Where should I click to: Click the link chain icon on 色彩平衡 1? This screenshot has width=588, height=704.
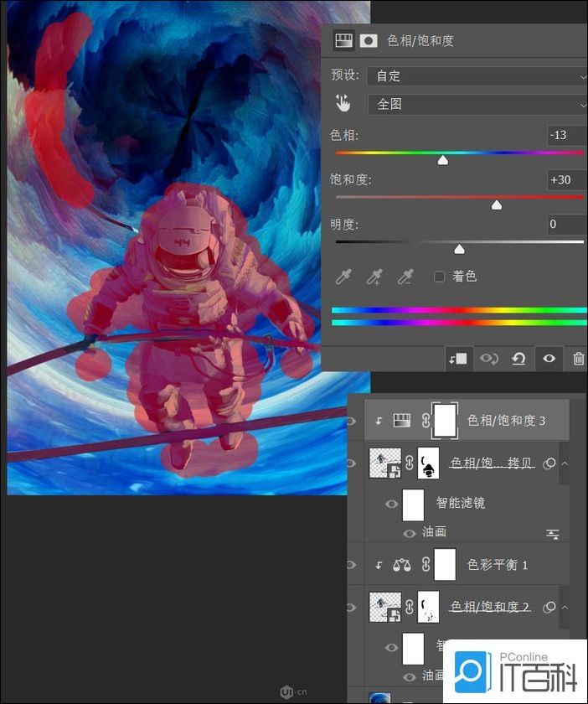point(426,564)
